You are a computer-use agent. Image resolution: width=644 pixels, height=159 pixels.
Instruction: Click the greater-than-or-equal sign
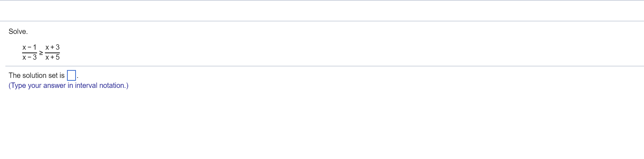[41, 53]
